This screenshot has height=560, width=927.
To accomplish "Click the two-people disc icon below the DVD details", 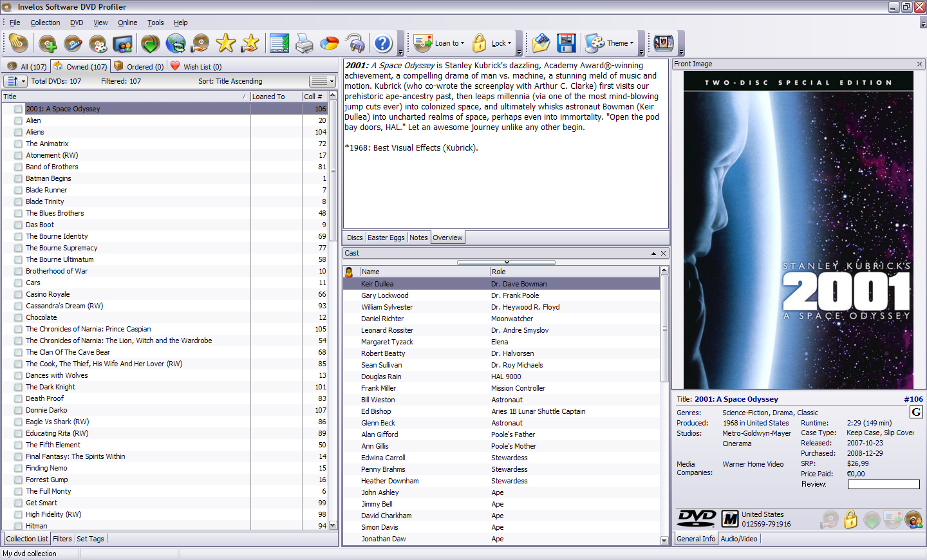I will click(x=913, y=519).
